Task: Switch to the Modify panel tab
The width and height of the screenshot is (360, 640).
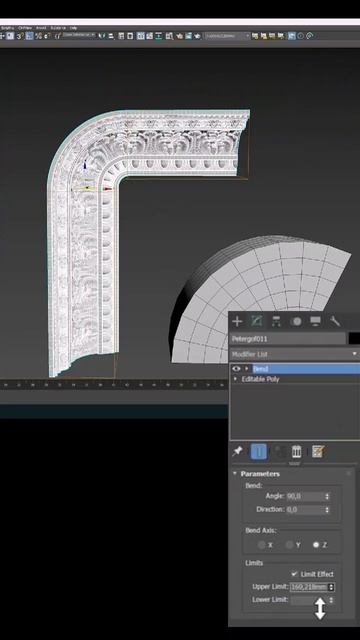Action: [257, 321]
